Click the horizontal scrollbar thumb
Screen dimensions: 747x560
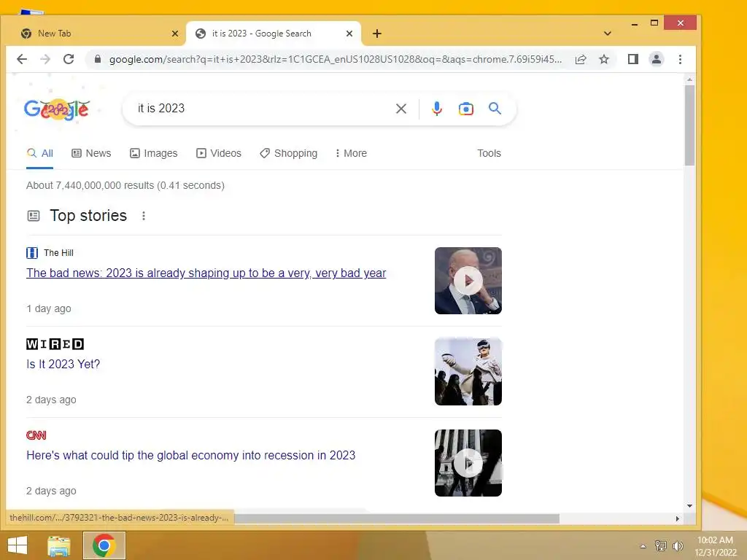click(x=397, y=518)
